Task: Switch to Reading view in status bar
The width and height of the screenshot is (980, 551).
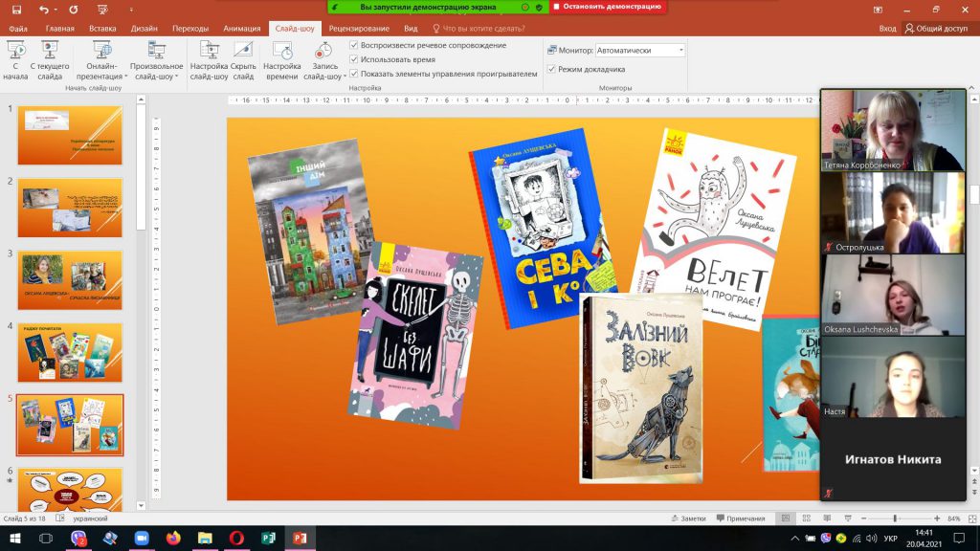Action: click(x=827, y=518)
